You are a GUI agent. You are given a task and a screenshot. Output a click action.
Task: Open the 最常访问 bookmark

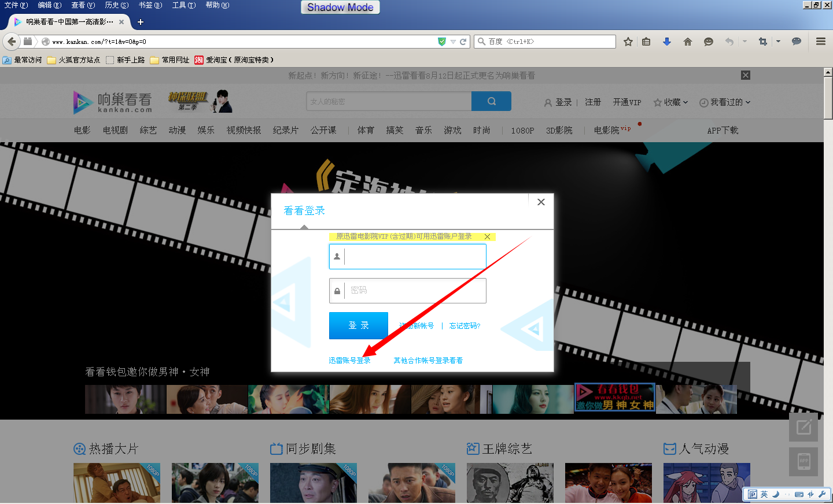coord(22,60)
